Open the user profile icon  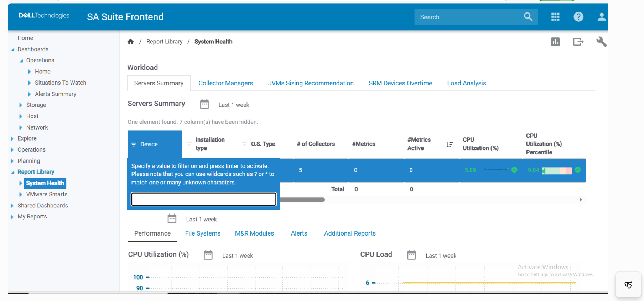pos(601,17)
